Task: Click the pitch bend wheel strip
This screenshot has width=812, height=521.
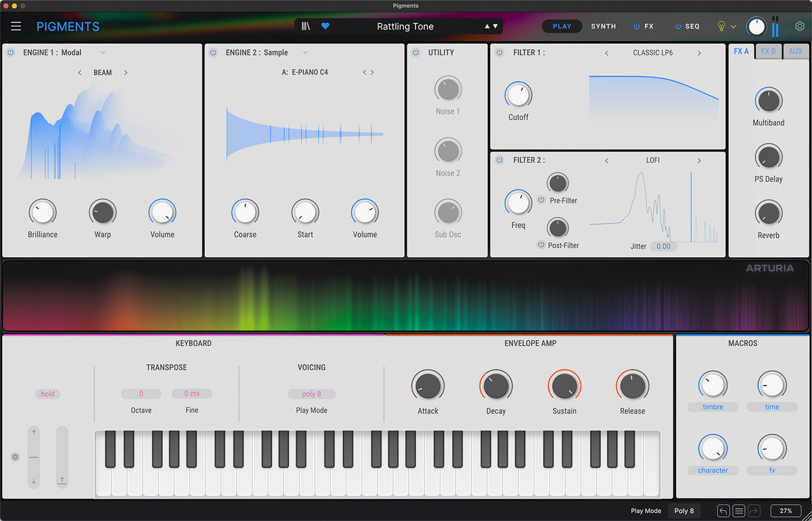Action: (x=33, y=457)
